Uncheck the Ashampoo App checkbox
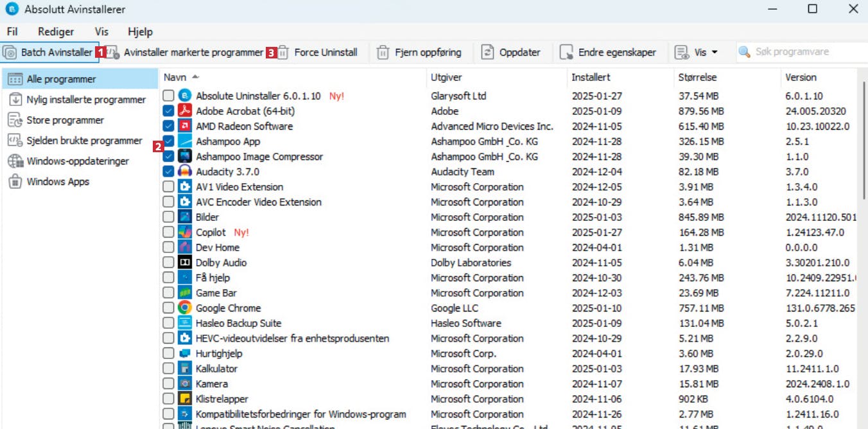Image resolution: width=868 pixels, height=429 pixels. (x=168, y=141)
